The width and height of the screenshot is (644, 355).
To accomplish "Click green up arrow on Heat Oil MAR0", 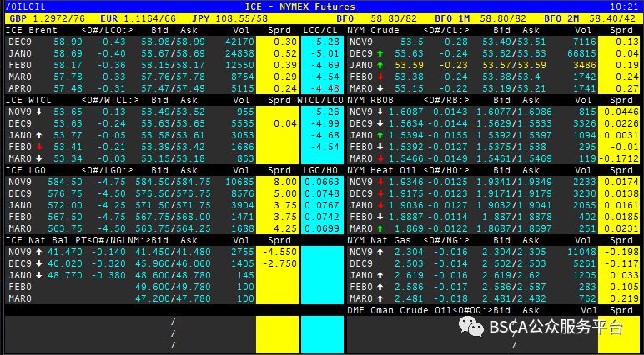I will 380,228.
